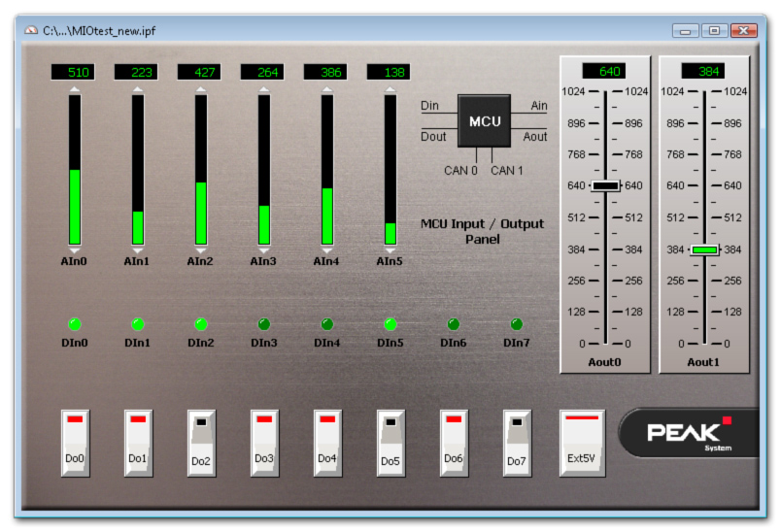Switch on the Do2 output switch

coord(201,443)
